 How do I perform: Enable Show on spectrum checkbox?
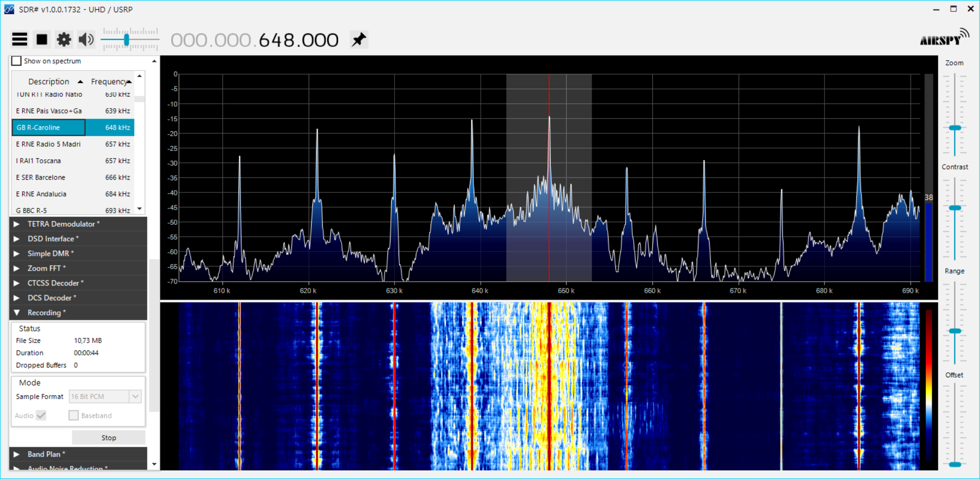(x=16, y=61)
